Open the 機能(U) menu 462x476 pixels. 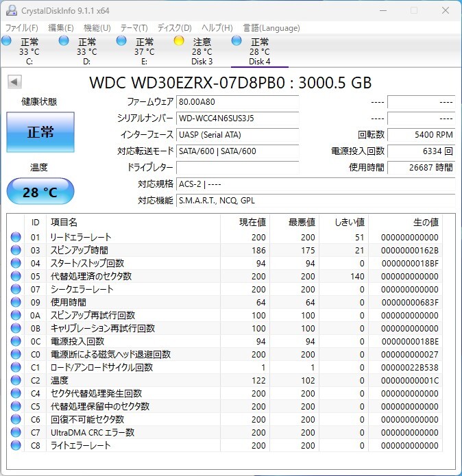pyautogui.click(x=97, y=28)
